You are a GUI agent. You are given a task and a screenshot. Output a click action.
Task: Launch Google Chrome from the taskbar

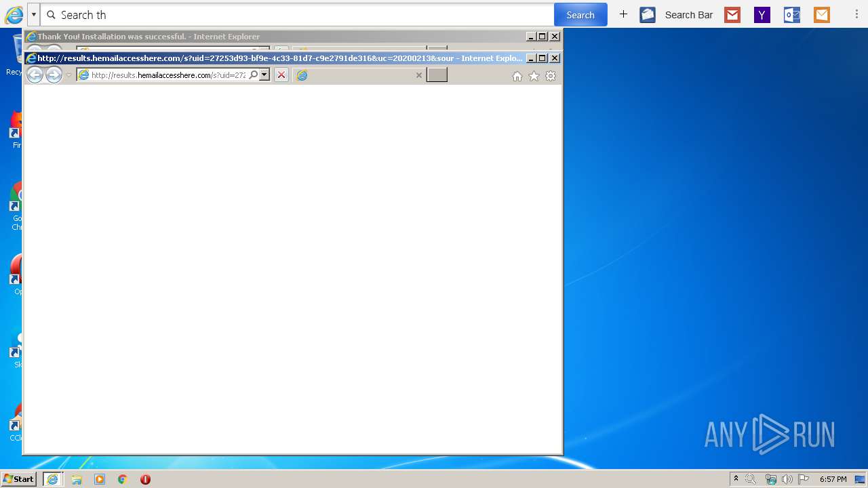tap(123, 479)
